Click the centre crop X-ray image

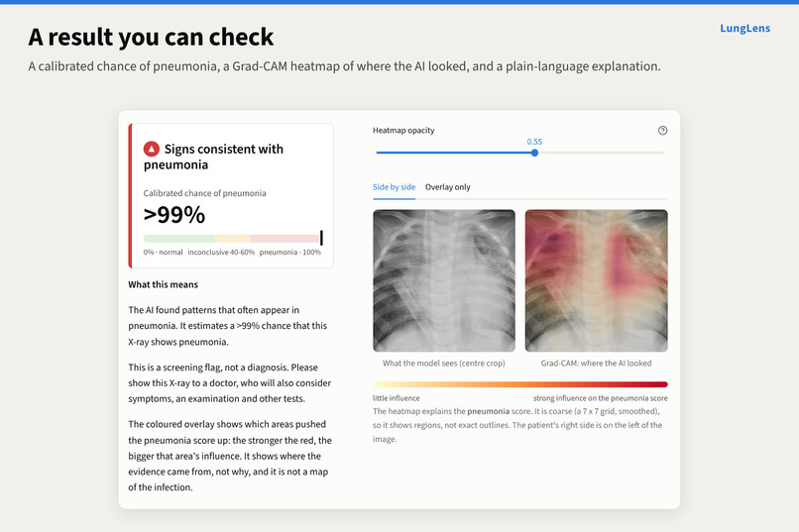coord(444,280)
